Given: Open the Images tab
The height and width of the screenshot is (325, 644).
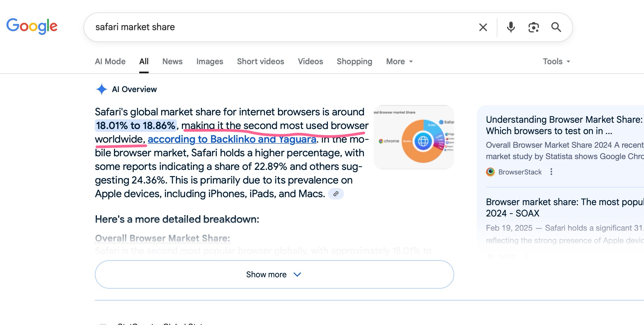Looking at the screenshot, I should pos(209,61).
